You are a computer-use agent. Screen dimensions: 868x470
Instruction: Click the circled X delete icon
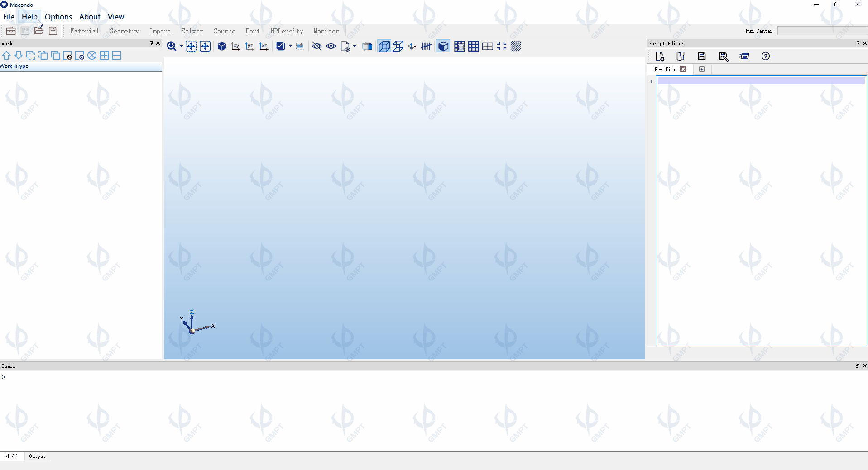point(92,55)
